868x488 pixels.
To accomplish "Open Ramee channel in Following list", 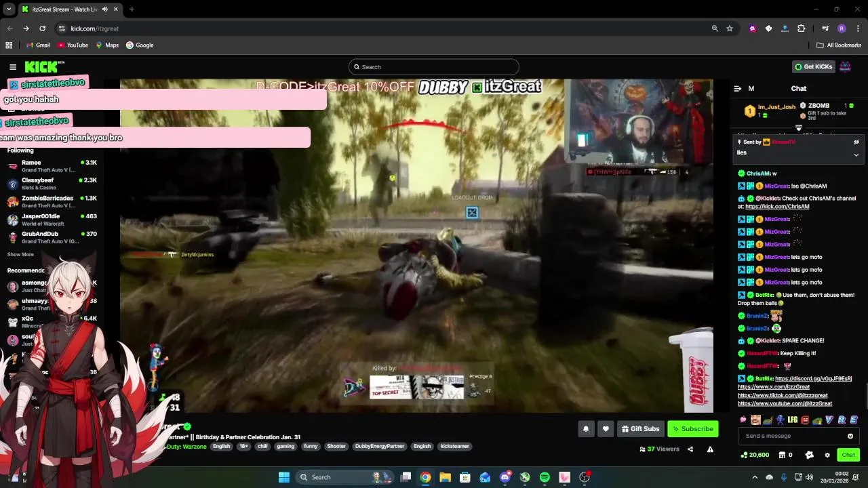I will click(x=52, y=166).
